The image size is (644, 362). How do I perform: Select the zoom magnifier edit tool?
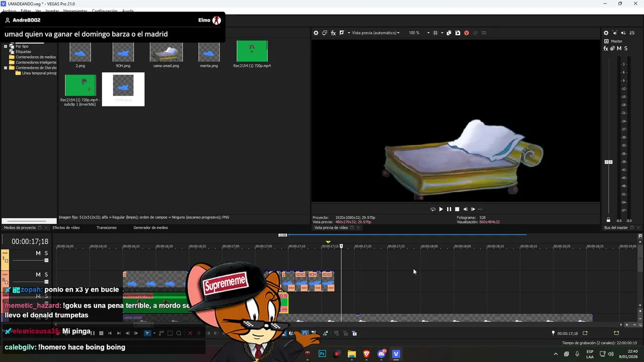[x=179, y=333]
